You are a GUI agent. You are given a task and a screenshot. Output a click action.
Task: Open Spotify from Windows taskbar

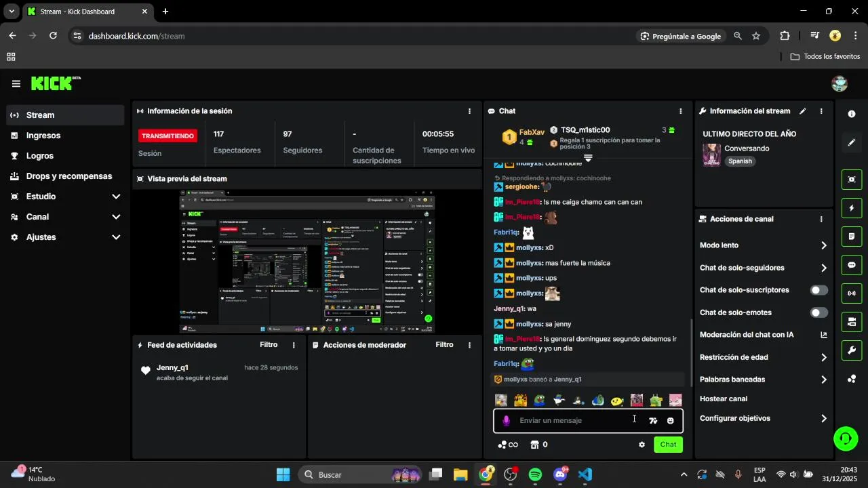coord(535,474)
